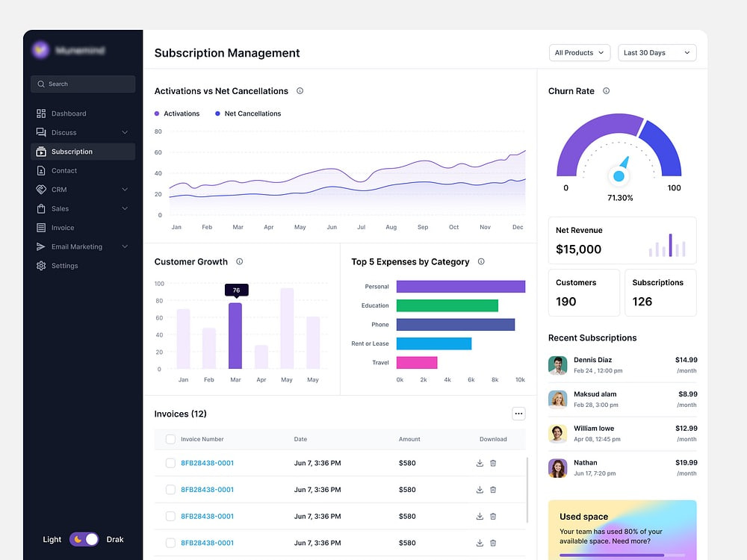Download the second invoice row
This screenshot has height=560, width=747.
[480, 490]
